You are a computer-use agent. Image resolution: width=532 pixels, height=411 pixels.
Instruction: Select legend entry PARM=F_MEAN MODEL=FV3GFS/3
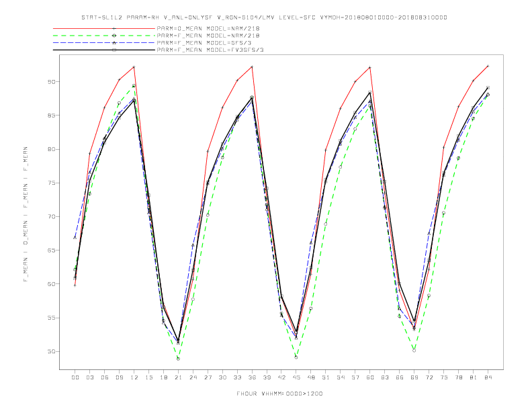(210, 50)
